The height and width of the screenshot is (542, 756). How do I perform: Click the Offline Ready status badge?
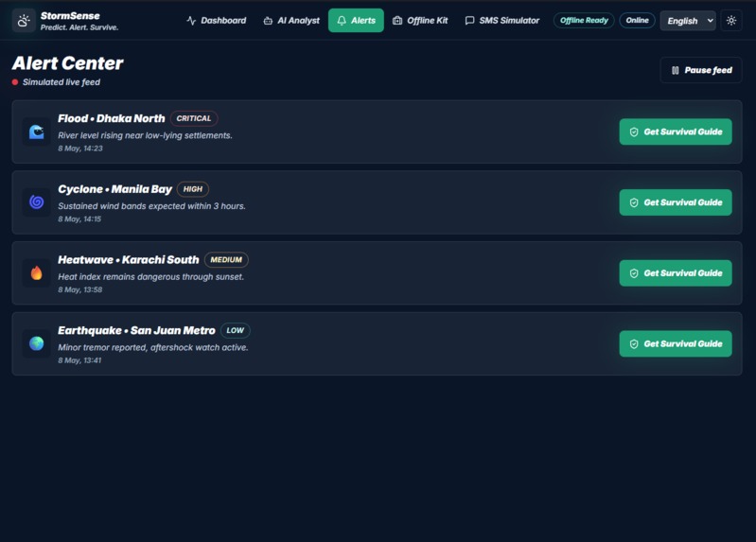click(x=584, y=20)
